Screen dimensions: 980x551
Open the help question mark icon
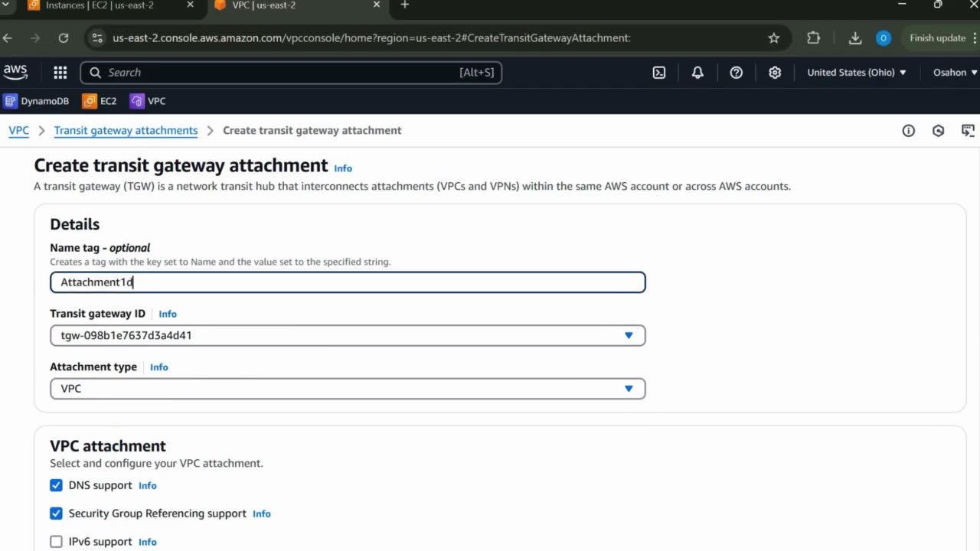(x=737, y=73)
